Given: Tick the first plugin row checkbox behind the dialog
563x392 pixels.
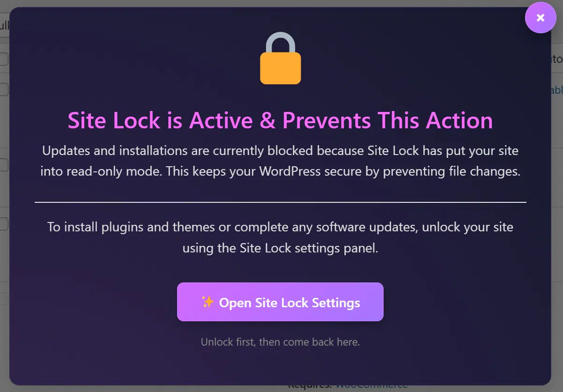Looking at the screenshot, I should pos(4,59).
